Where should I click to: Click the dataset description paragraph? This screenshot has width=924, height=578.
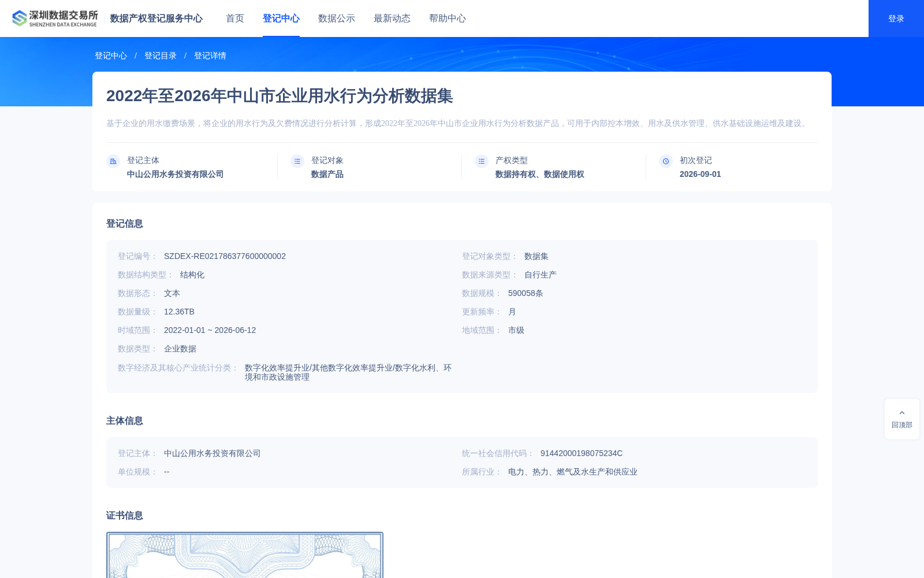pyautogui.click(x=458, y=123)
